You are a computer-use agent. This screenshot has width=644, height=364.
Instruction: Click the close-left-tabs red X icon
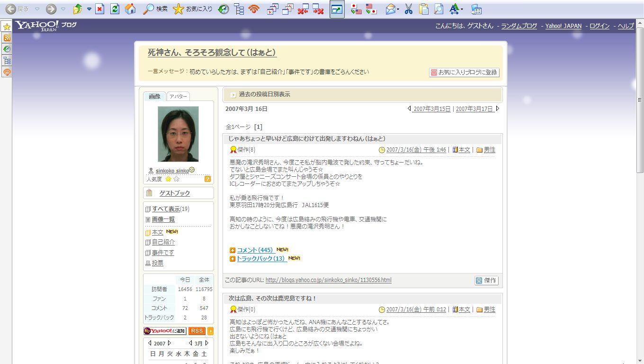pos(303,9)
